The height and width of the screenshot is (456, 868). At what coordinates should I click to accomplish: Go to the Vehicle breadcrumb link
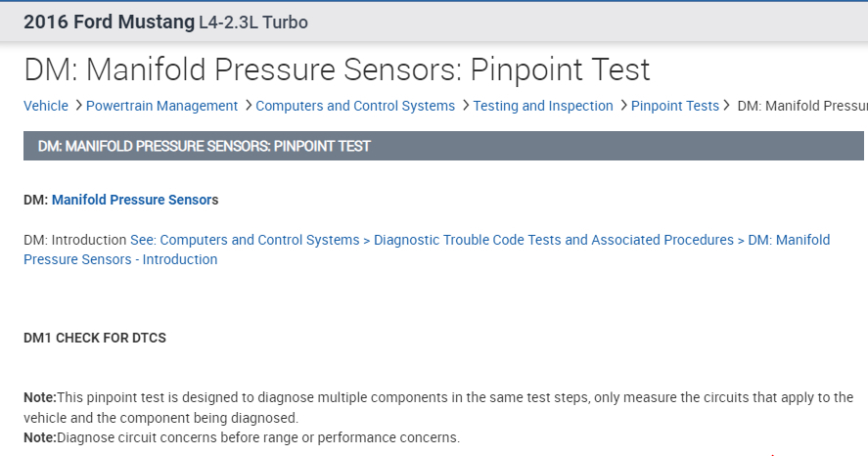(x=46, y=106)
